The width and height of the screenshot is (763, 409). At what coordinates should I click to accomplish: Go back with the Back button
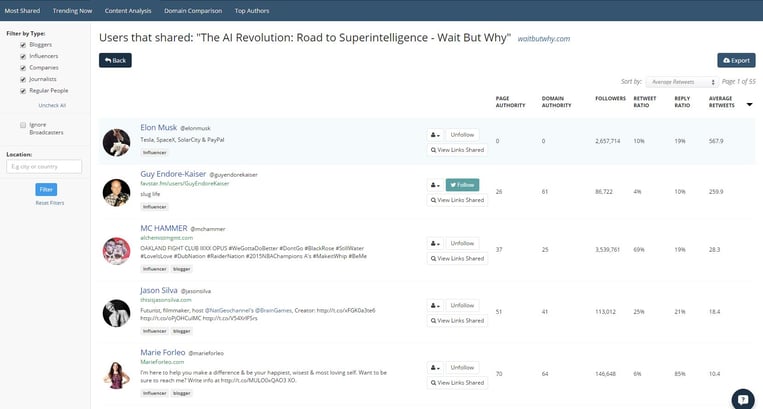click(115, 60)
